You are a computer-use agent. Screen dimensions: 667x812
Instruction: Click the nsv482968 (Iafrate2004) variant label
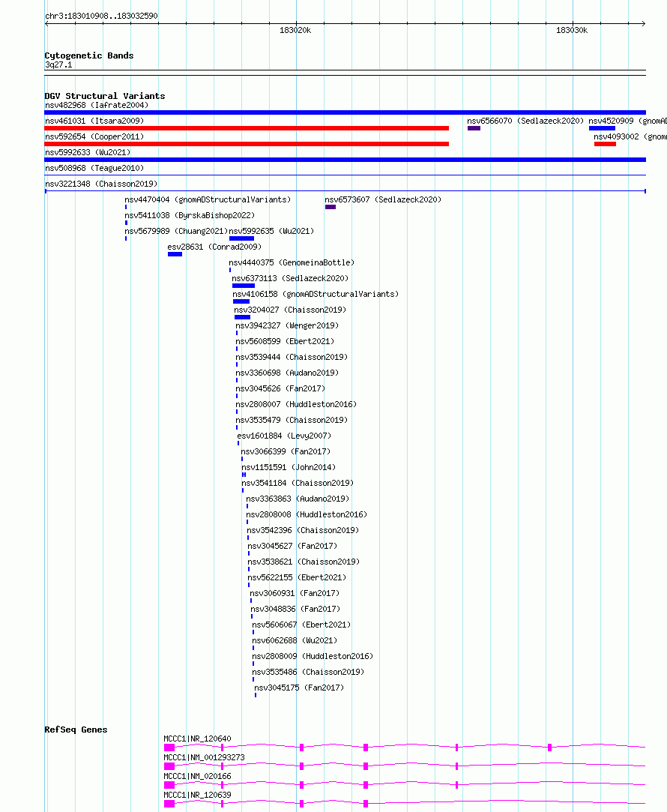pyautogui.click(x=97, y=105)
